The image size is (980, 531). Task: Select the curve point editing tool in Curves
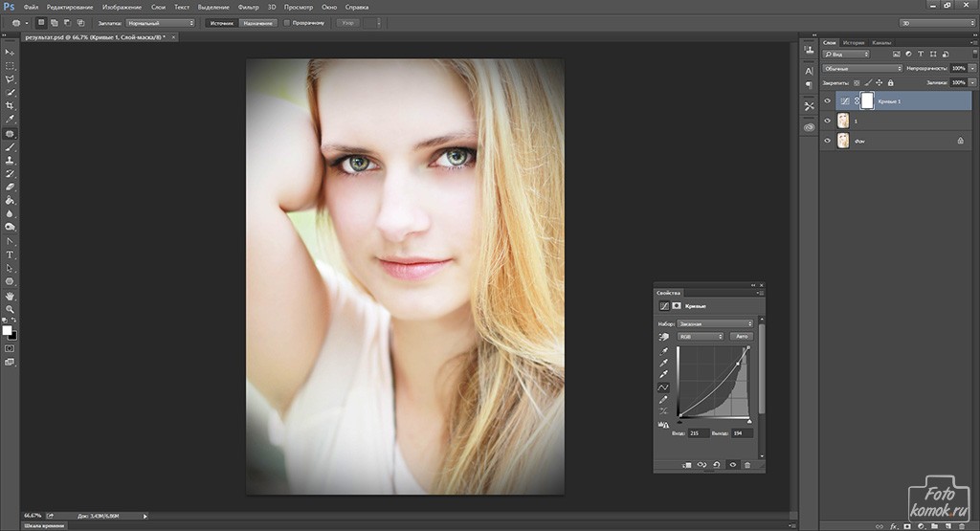(x=663, y=387)
